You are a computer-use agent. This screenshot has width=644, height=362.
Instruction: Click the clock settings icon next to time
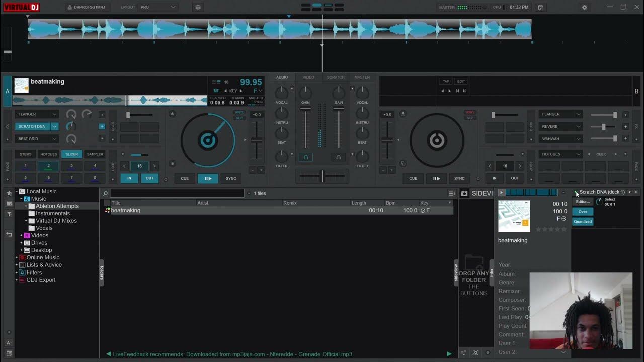[x=540, y=7]
